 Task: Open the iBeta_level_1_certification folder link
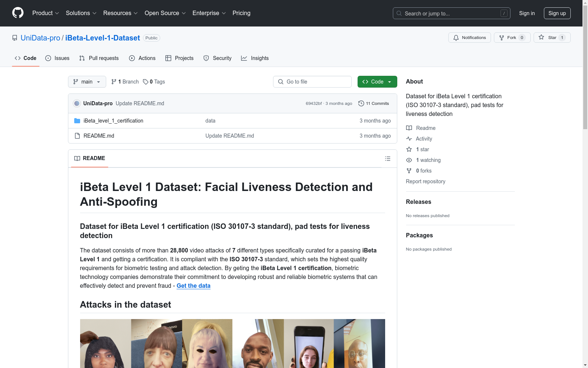click(x=113, y=121)
